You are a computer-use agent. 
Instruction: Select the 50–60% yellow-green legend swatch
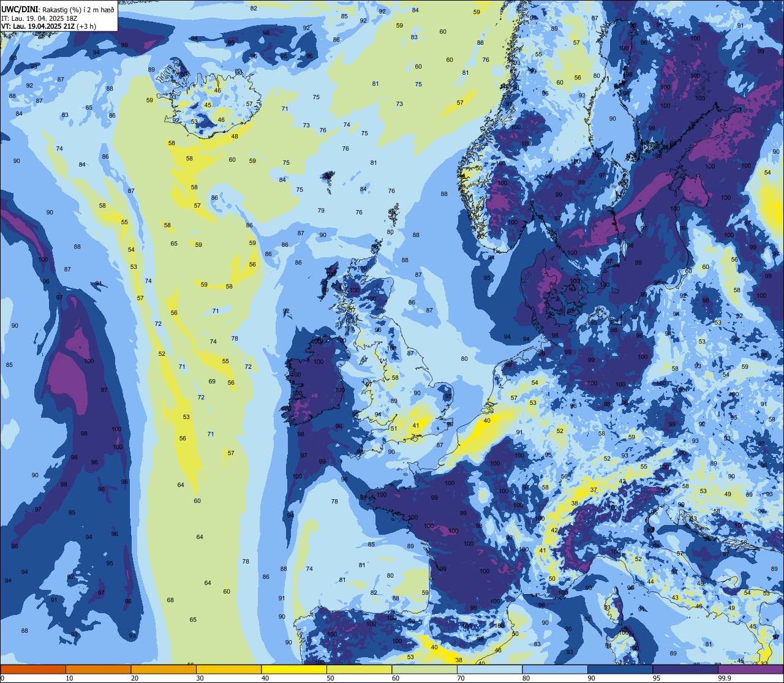point(359,669)
